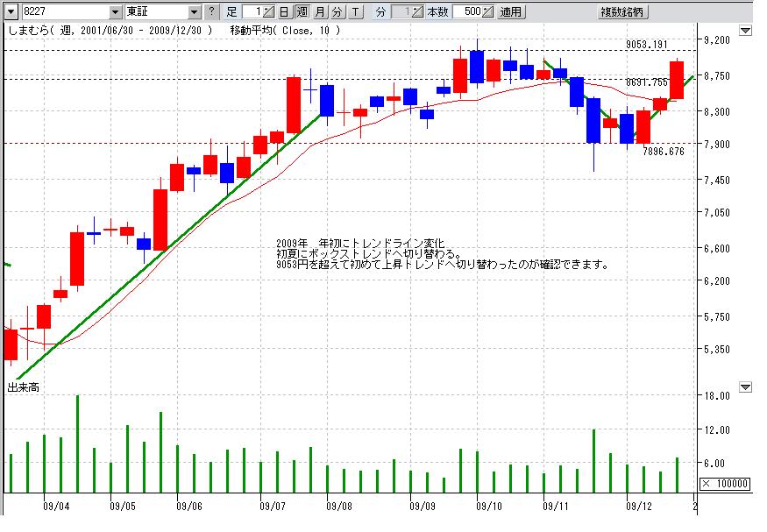Click the spinner beside the 分 minute field
The image size is (767, 532).
pos(417,11)
